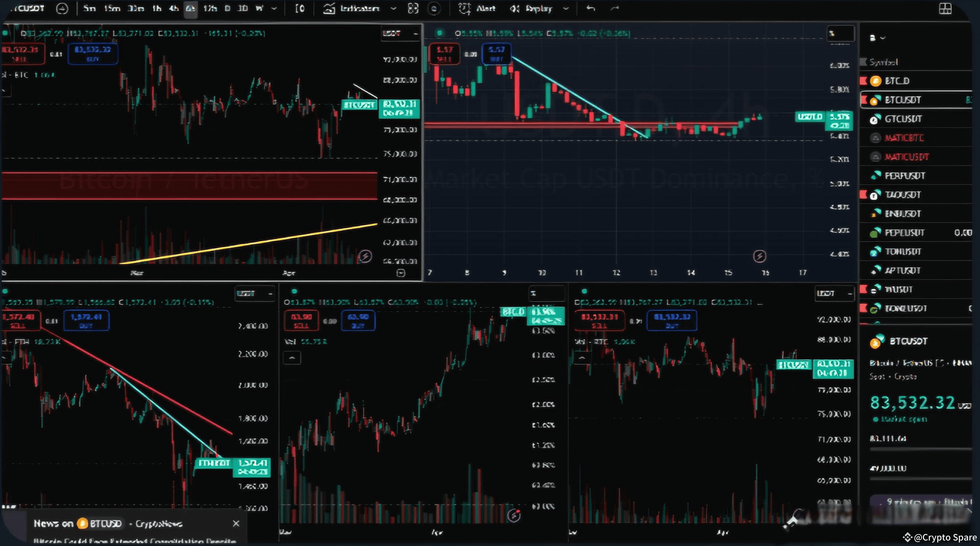Select MATICUSDT in the watchlist
980x546 pixels.
pos(916,157)
